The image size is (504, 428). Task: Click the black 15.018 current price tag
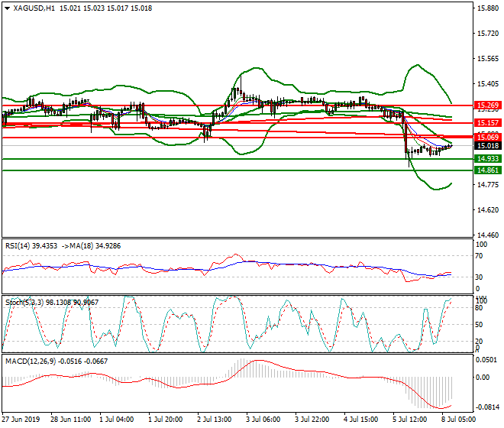486,145
